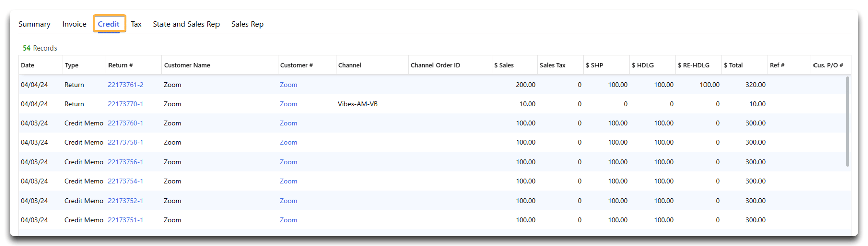
Task: Open credit memo 22173756-1
Action: click(126, 162)
